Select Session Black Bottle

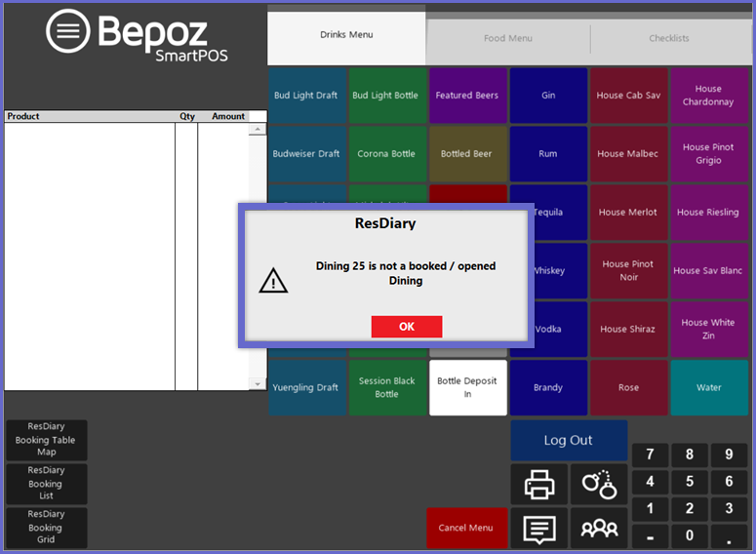[387, 387]
